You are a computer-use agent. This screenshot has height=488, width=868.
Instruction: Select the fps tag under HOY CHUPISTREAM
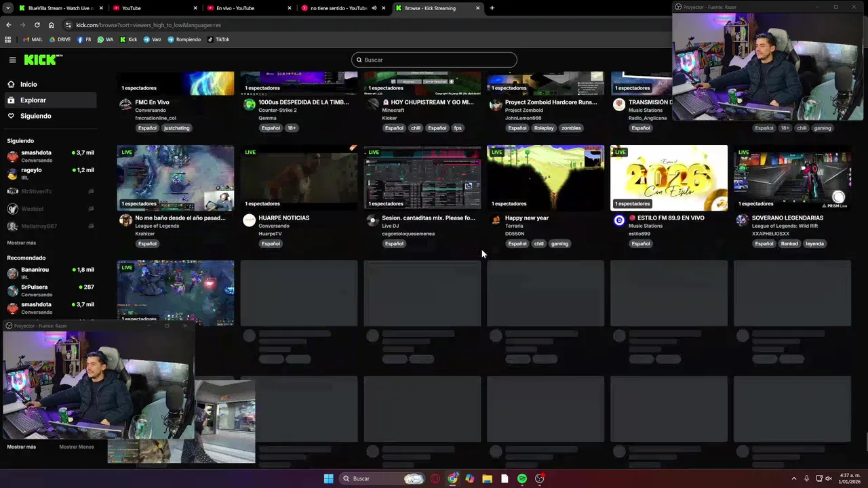(x=458, y=128)
